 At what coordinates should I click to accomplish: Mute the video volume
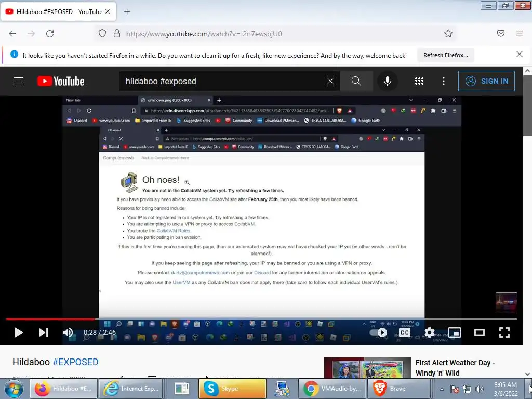(x=68, y=332)
